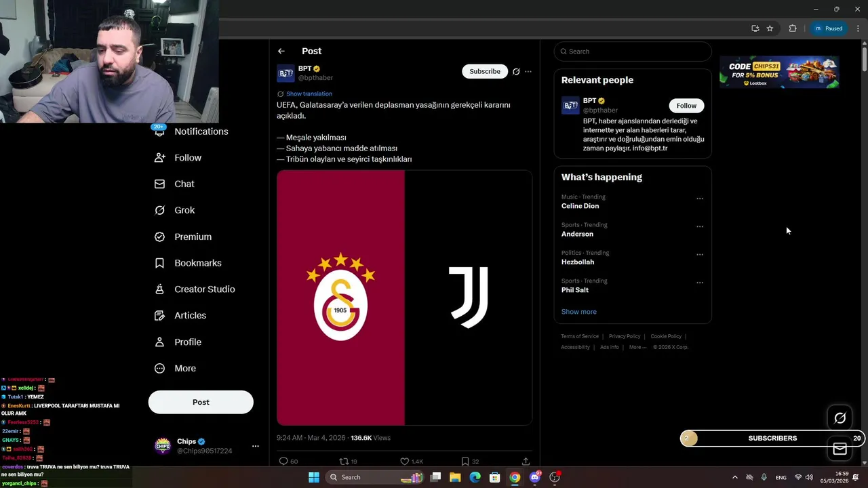
Task: Click the Chips profile avatar
Action: coord(163,446)
